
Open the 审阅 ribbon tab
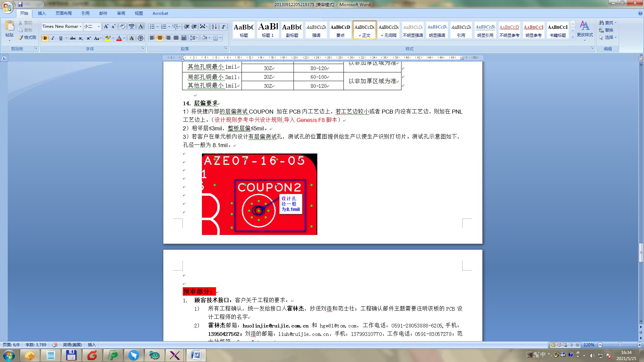[121, 13]
